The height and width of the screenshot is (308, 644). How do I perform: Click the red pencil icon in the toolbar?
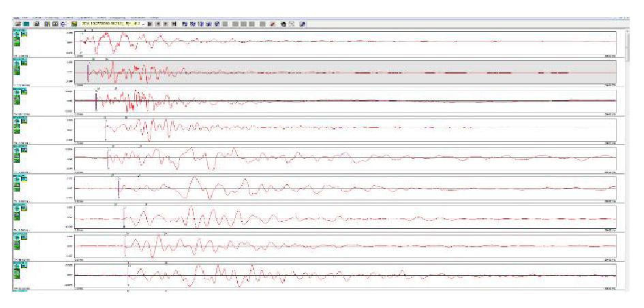click(x=273, y=24)
